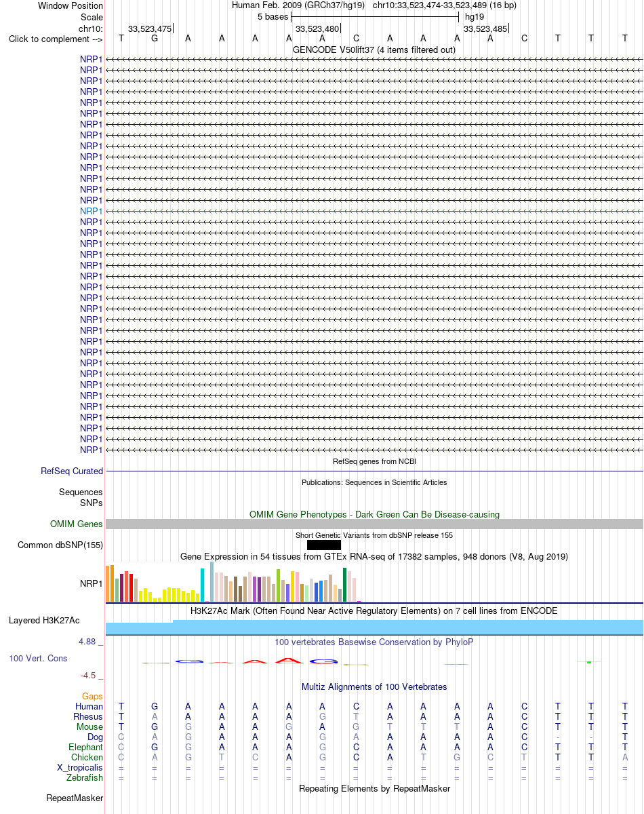The image size is (644, 814).
Task: Click the Mouse alignment row label
Action: [x=89, y=726]
